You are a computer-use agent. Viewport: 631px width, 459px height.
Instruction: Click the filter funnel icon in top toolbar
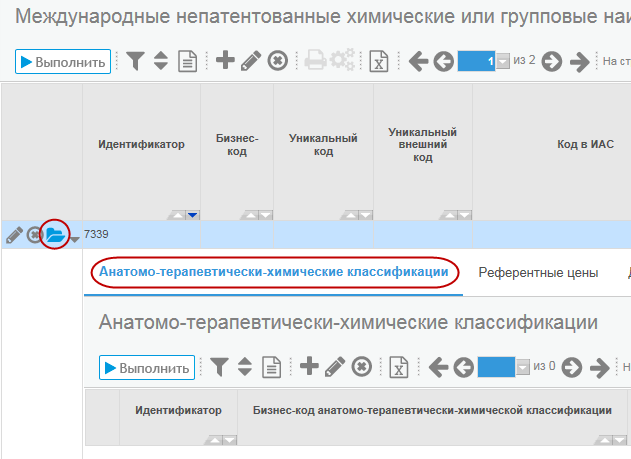click(x=135, y=61)
